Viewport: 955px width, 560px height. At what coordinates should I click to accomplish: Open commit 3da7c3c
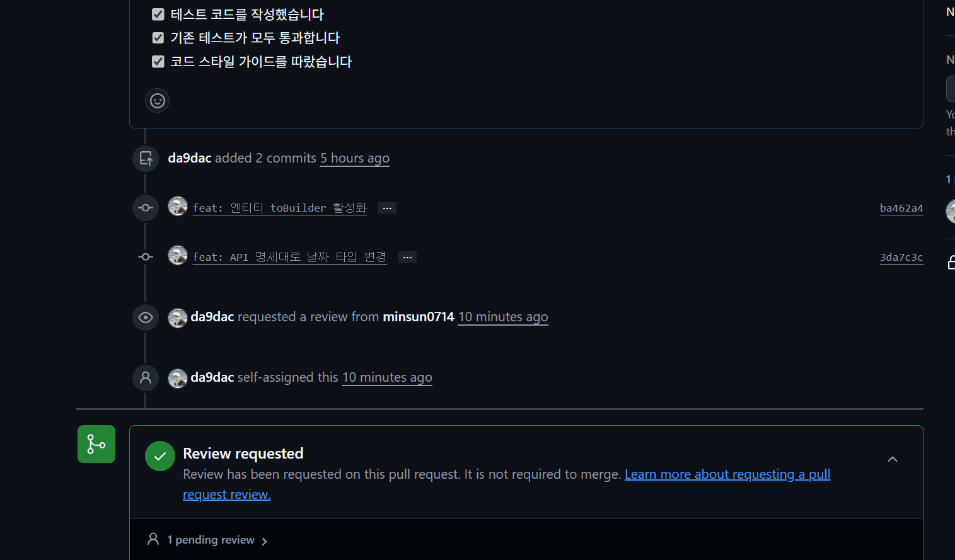[901, 257]
